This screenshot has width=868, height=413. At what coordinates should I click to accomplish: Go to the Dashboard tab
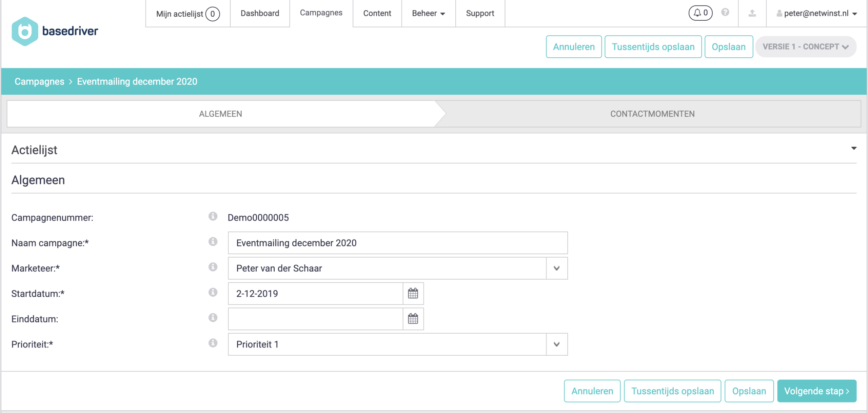[x=260, y=14]
